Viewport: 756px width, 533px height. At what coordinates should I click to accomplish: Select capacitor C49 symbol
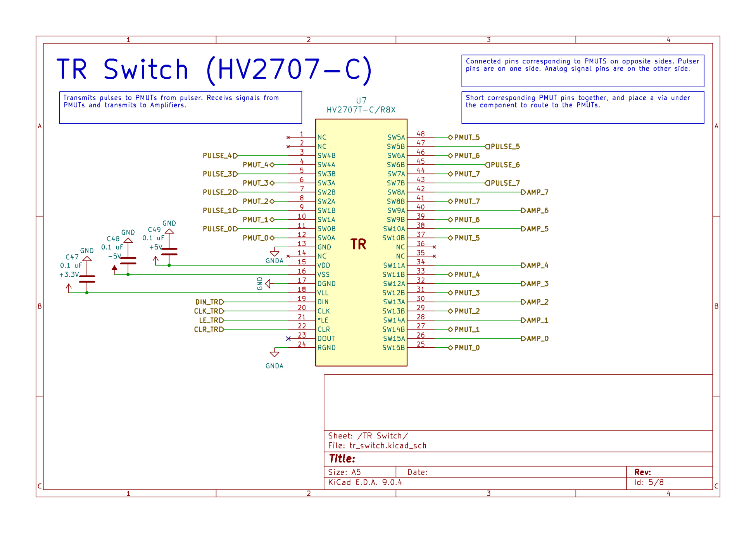(x=169, y=252)
